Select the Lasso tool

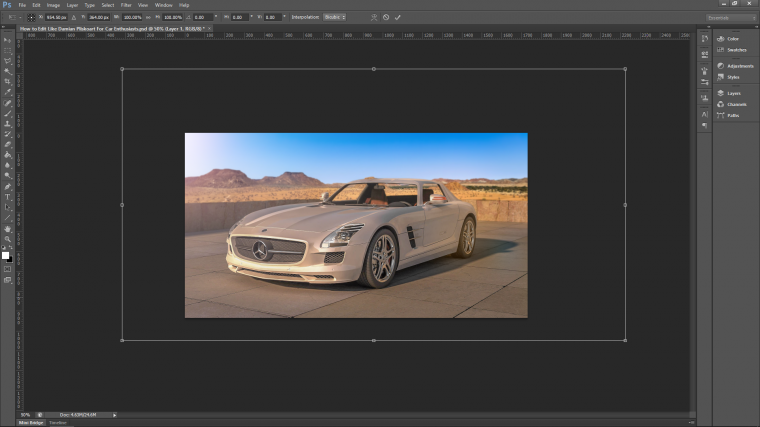(x=7, y=61)
